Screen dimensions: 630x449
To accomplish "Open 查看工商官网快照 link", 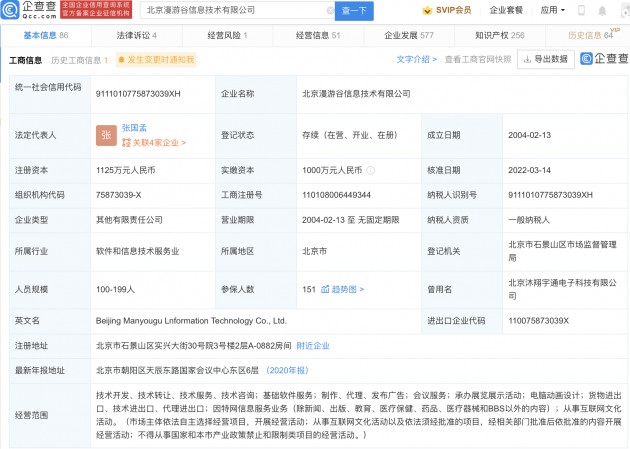I will 478,59.
